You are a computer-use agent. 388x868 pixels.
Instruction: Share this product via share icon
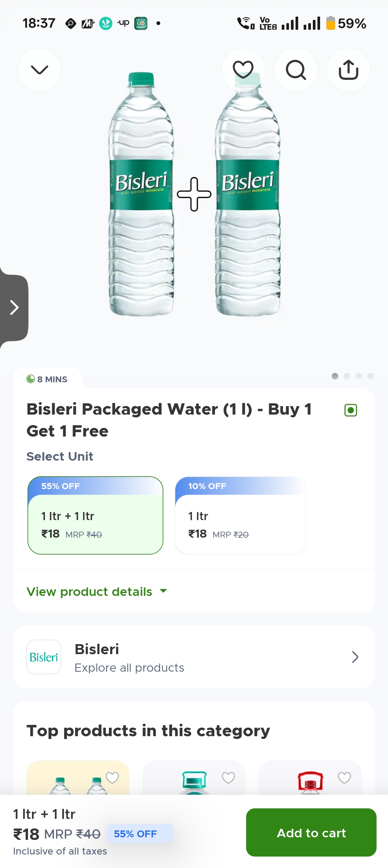pos(348,70)
